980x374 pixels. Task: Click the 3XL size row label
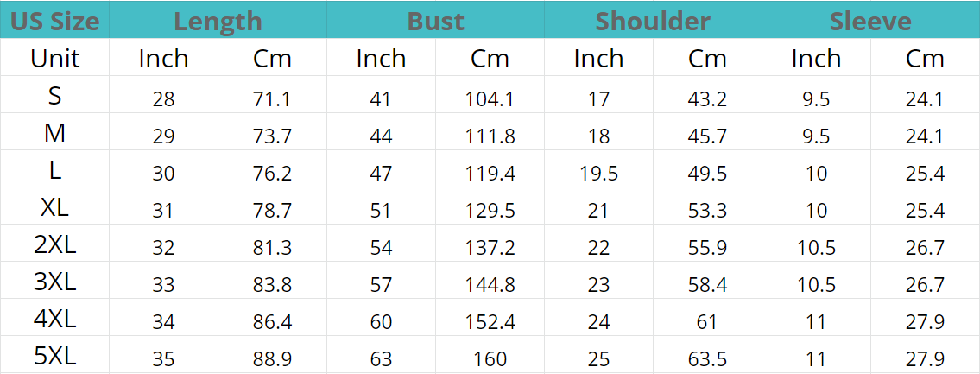pyautogui.click(x=55, y=282)
